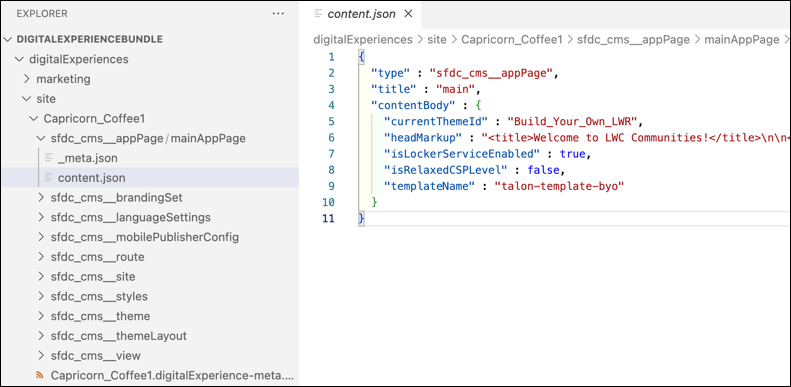Image resolution: width=791 pixels, height=387 pixels.
Task: Click the "isLockerServiceEnabled" key
Action: point(461,154)
